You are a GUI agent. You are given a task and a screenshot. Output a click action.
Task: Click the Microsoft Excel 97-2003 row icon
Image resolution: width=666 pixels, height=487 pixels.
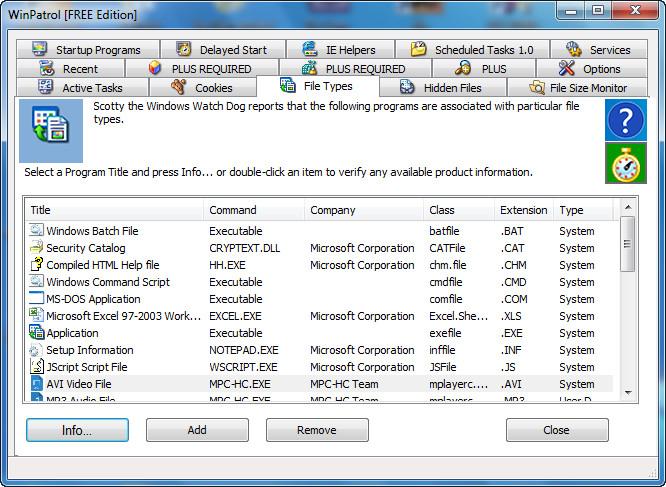pos(36,315)
